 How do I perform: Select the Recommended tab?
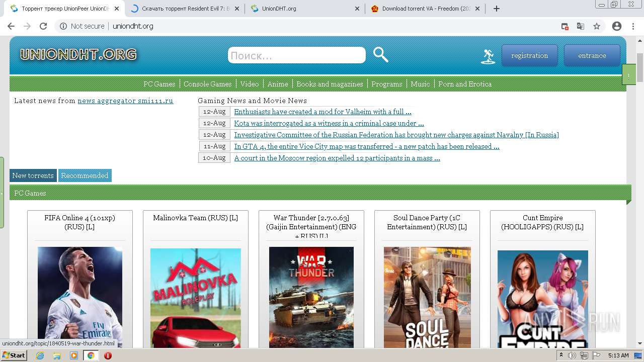point(85,175)
